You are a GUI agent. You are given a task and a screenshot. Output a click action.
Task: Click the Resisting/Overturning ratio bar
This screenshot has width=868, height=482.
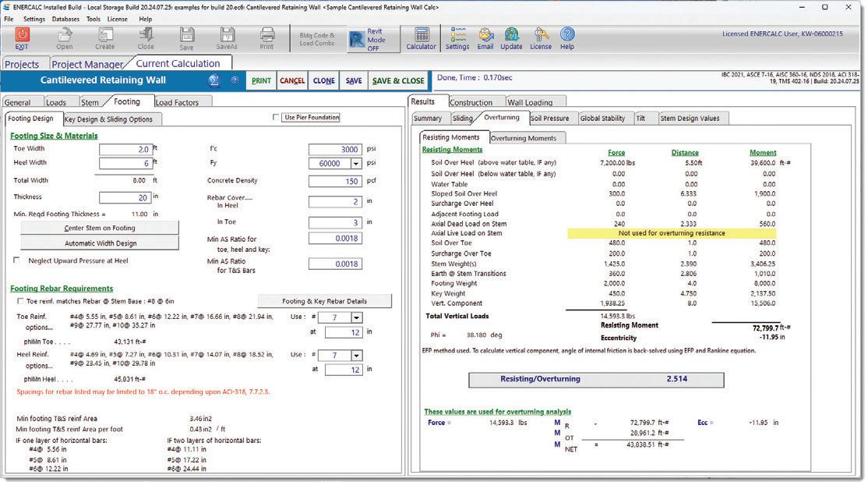596,380
